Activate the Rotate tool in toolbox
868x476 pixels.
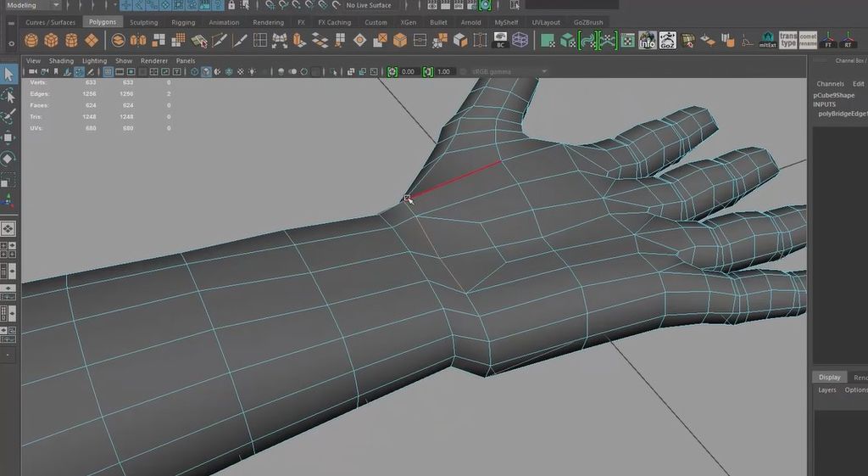click(x=8, y=159)
